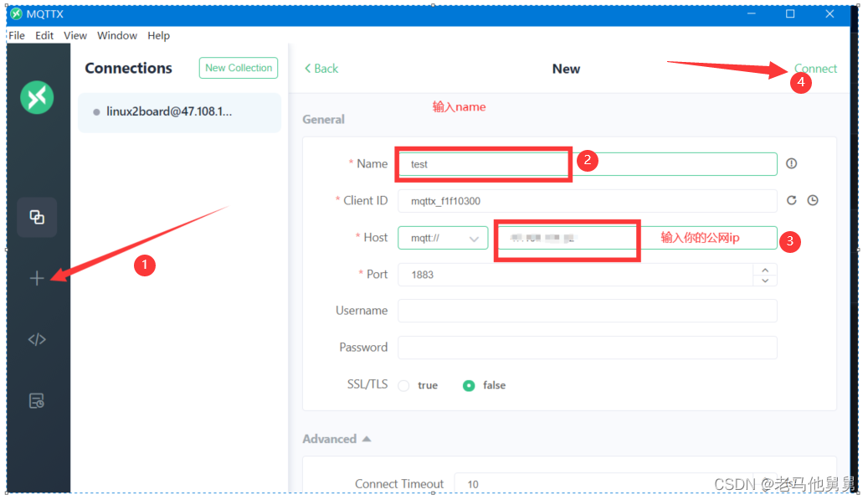Close the MQTTX window

pyautogui.click(x=829, y=14)
